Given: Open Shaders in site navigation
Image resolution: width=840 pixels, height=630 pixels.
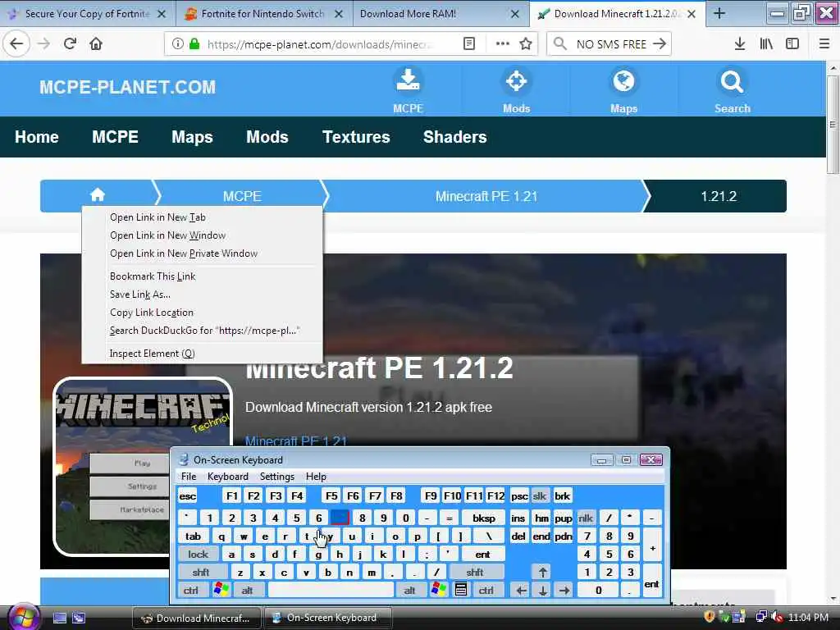Looking at the screenshot, I should click(454, 137).
